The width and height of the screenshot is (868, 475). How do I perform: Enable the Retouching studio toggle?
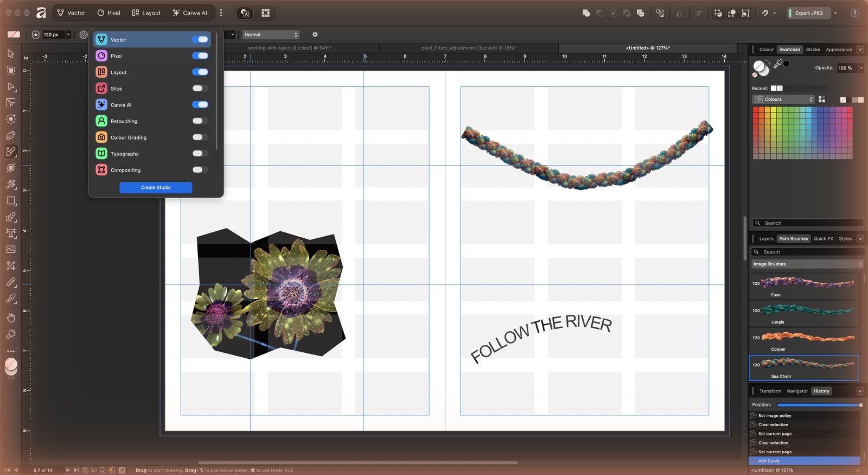(200, 121)
